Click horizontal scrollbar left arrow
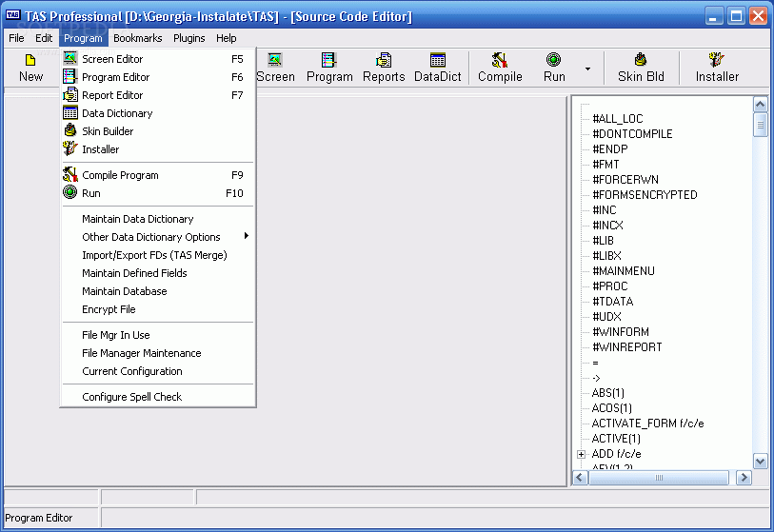The height and width of the screenshot is (532, 774). click(580, 478)
